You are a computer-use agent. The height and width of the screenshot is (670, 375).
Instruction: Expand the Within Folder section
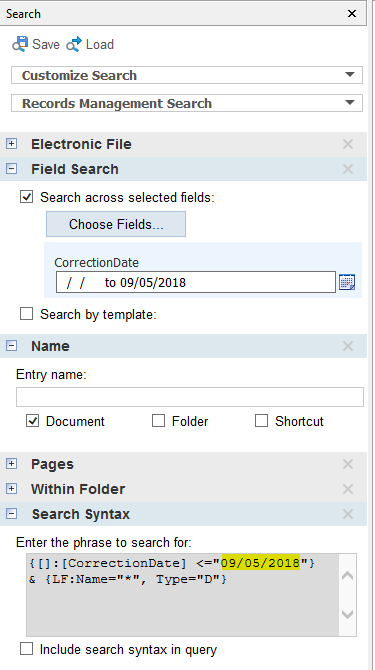tap(12, 489)
